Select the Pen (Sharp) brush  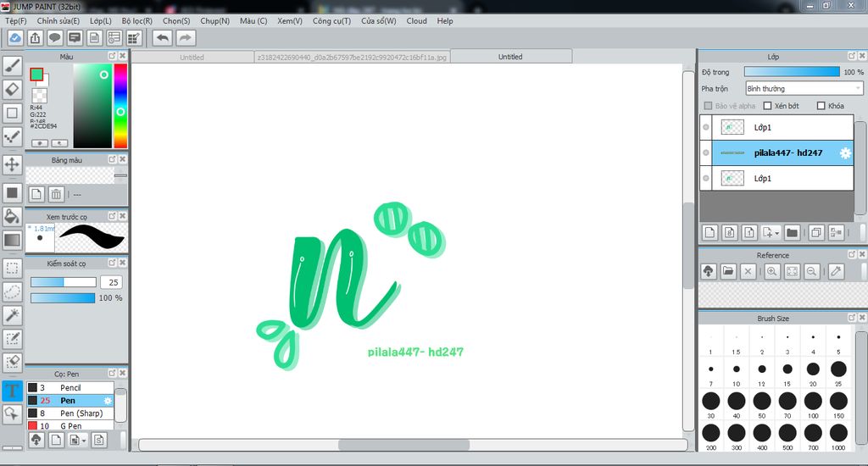click(x=70, y=413)
